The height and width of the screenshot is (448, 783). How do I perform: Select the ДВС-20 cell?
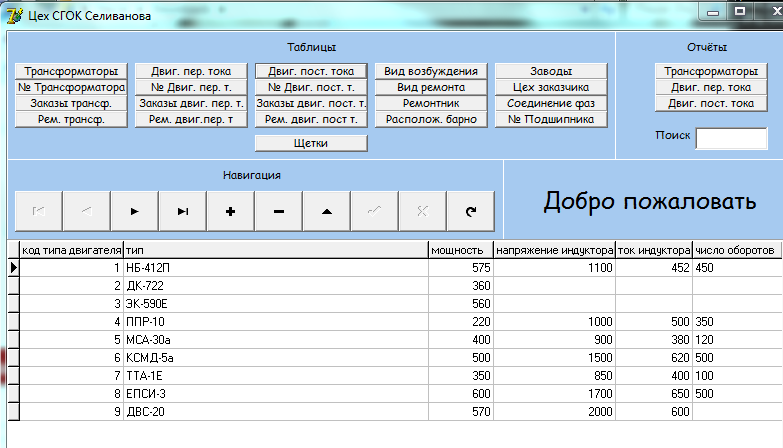276,412
